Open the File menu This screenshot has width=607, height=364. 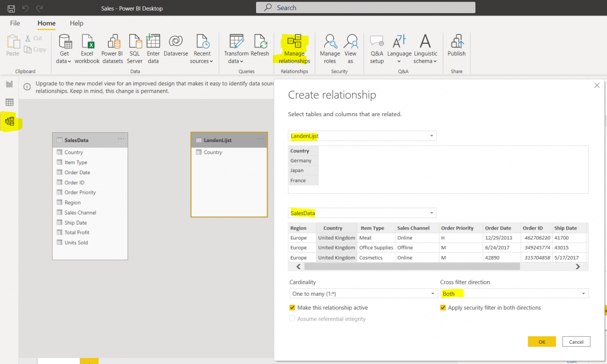[x=15, y=23]
